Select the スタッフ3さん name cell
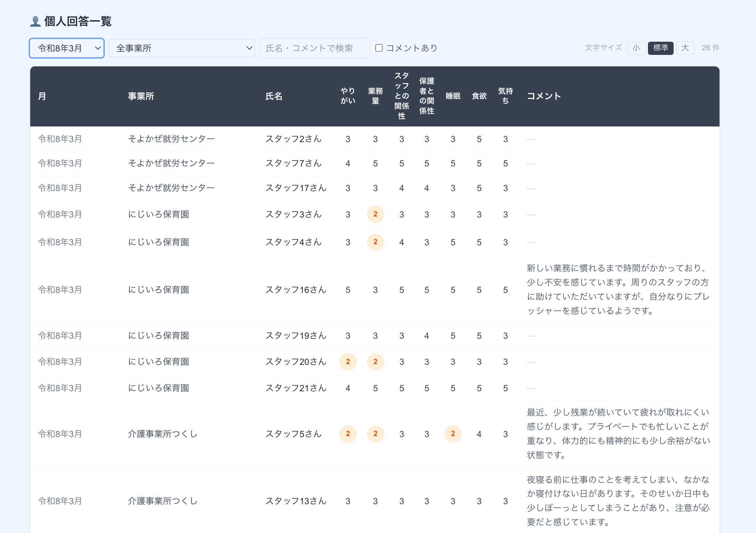Viewport: 756px width, 533px height. pos(294,214)
